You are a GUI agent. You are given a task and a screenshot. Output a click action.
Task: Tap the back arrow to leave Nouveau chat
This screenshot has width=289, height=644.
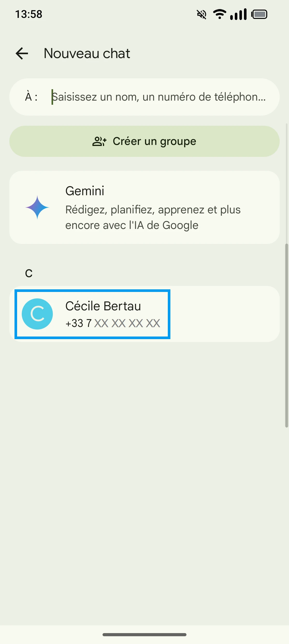[x=22, y=53]
